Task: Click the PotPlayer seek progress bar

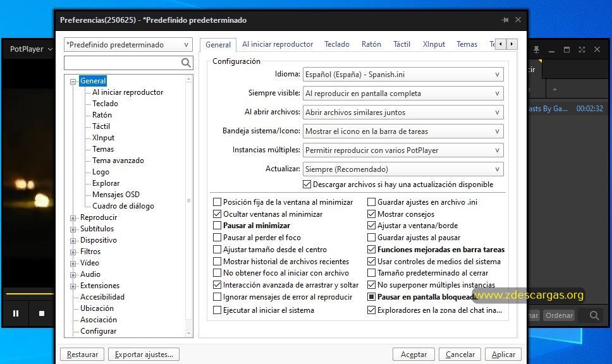Action: (x=29, y=293)
